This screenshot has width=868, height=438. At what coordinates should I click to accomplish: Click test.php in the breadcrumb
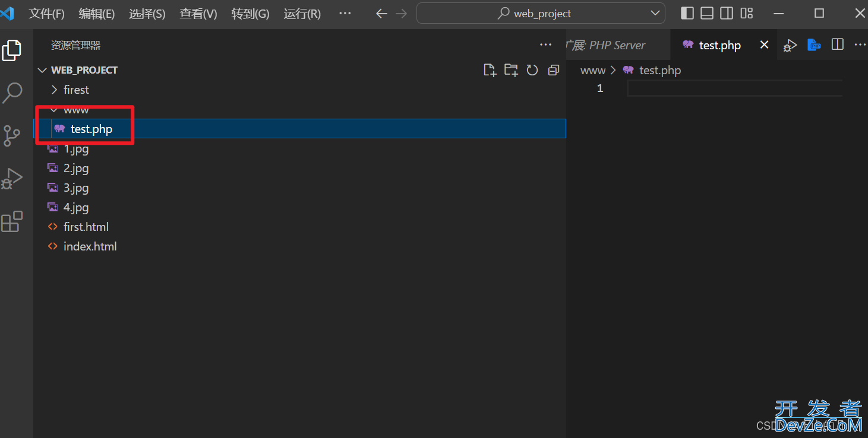click(x=660, y=71)
